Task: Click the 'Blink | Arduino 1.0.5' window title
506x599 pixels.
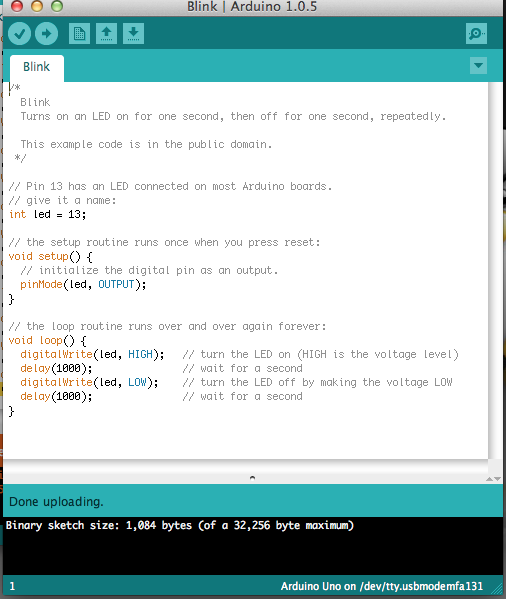Action: coord(252,6)
